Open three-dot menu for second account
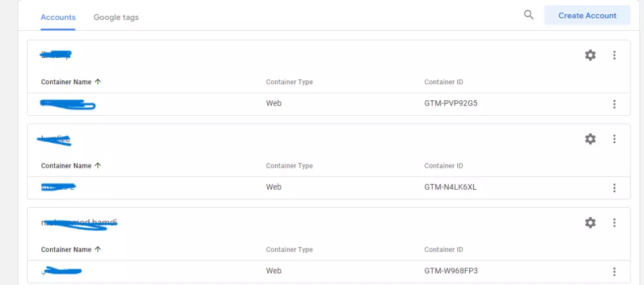Image resolution: width=644 pixels, height=285 pixels. (614, 139)
